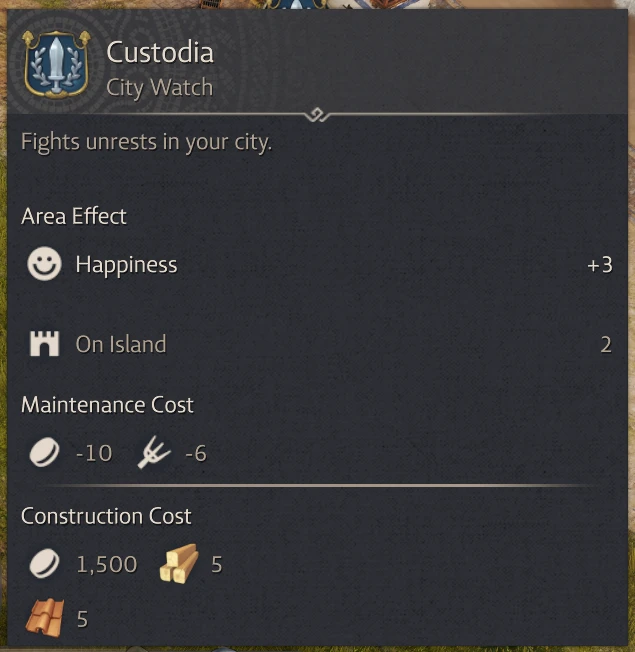Click the construction cost coin icon
Image resolution: width=635 pixels, height=652 pixels.
coord(43,565)
